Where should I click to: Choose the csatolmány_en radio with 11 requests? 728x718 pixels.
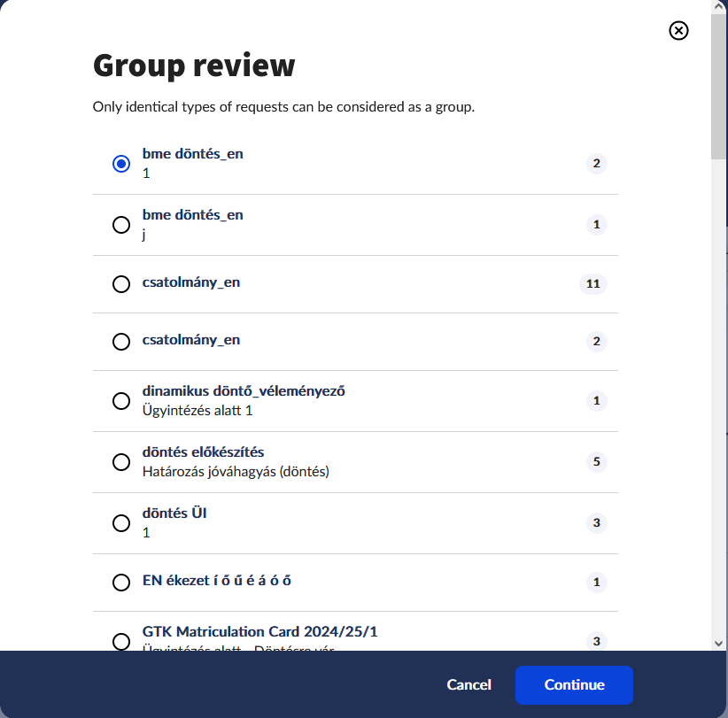pos(121,284)
